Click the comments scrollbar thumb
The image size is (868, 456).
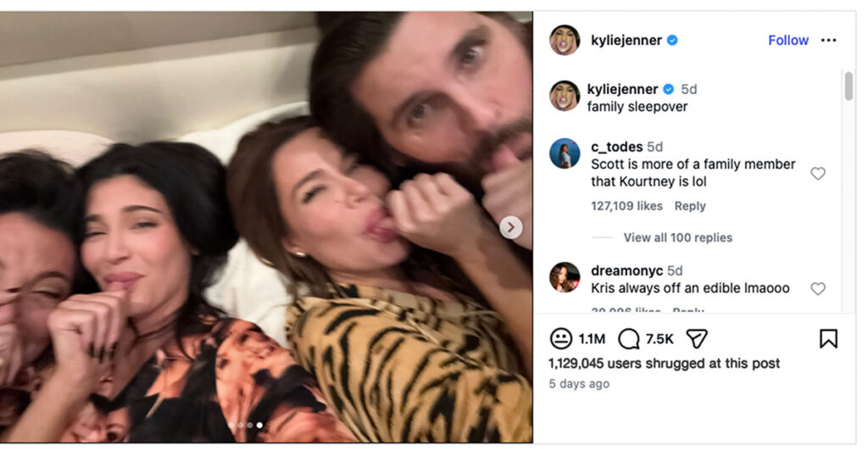(x=849, y=86)
